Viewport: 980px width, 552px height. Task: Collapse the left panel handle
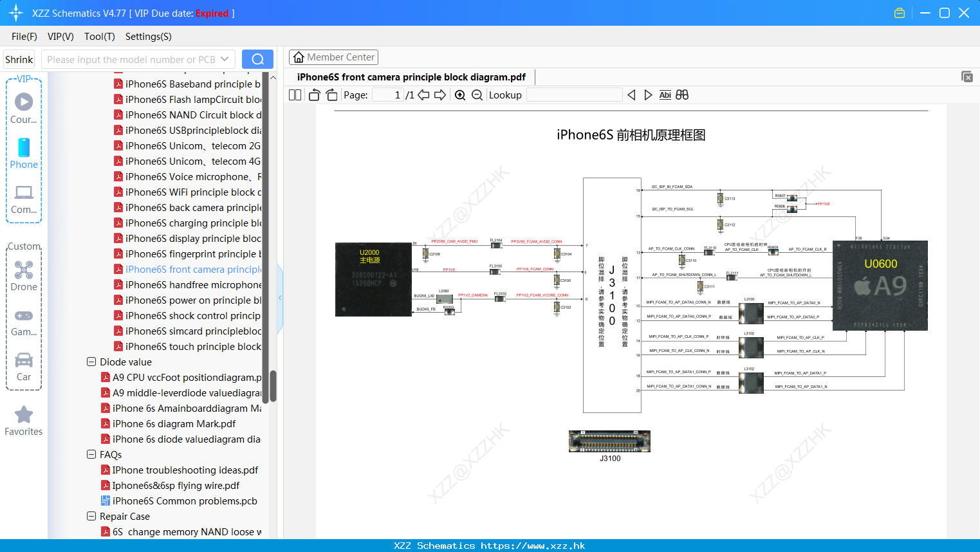tap(280, 298)
